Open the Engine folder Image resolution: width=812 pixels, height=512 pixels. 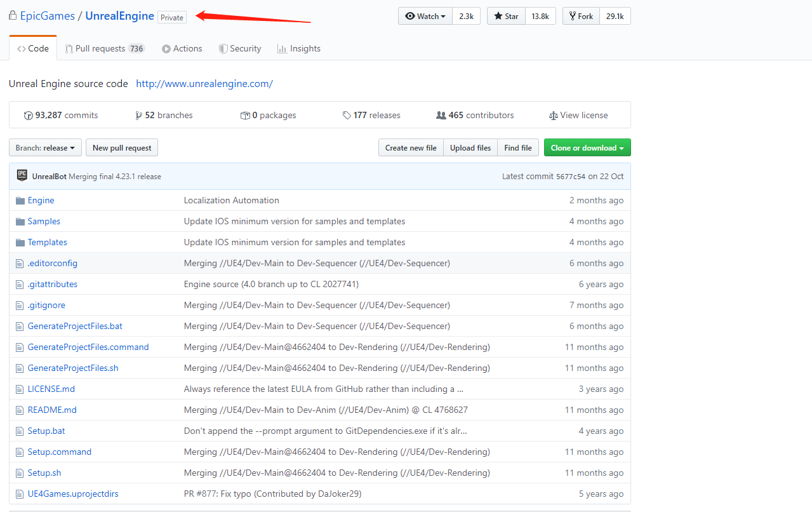tap(41, 200)
